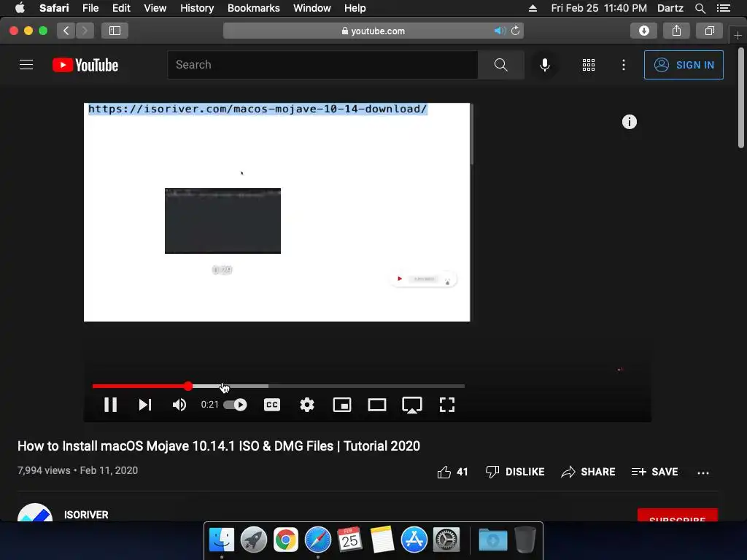The height and width of the screenshot is (560, 747).
Task: Go to YouTube home via logo
Action: [85, 65]
